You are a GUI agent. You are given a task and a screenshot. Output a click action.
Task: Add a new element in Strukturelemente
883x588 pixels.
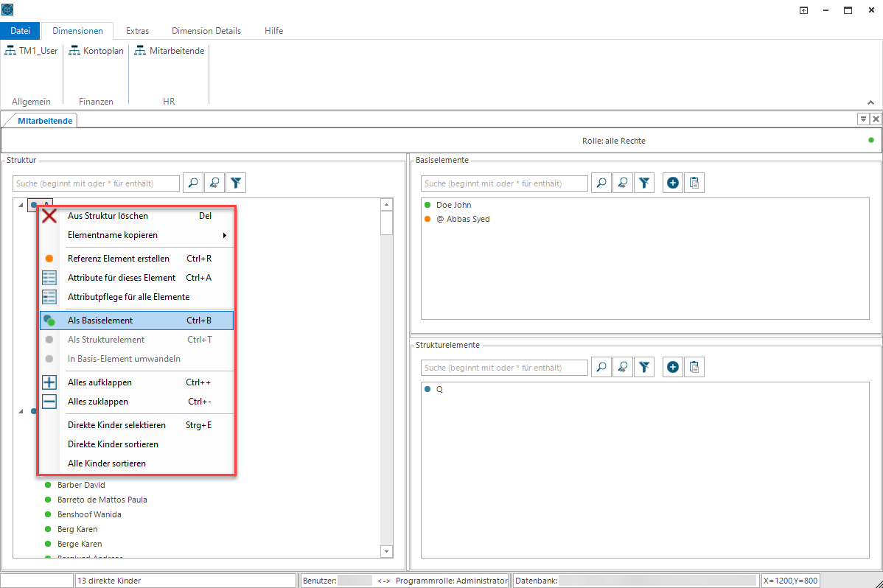point(672,367)
